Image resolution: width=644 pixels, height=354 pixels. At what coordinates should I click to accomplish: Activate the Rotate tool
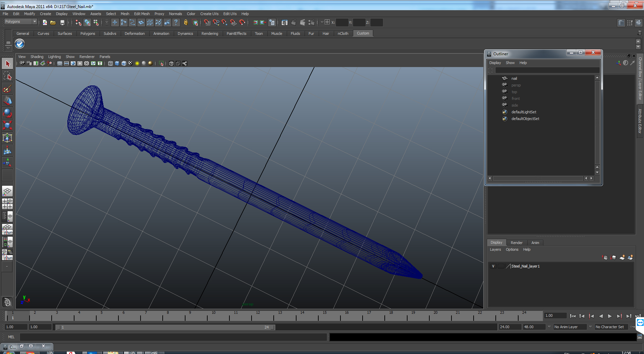[x=7, y=113]
